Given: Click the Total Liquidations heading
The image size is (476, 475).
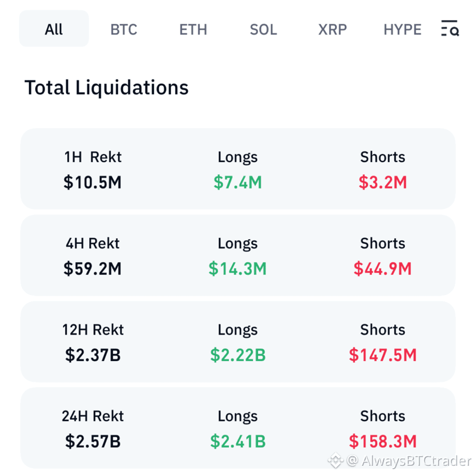Looking at the screenshot, I should click(106, 87).
